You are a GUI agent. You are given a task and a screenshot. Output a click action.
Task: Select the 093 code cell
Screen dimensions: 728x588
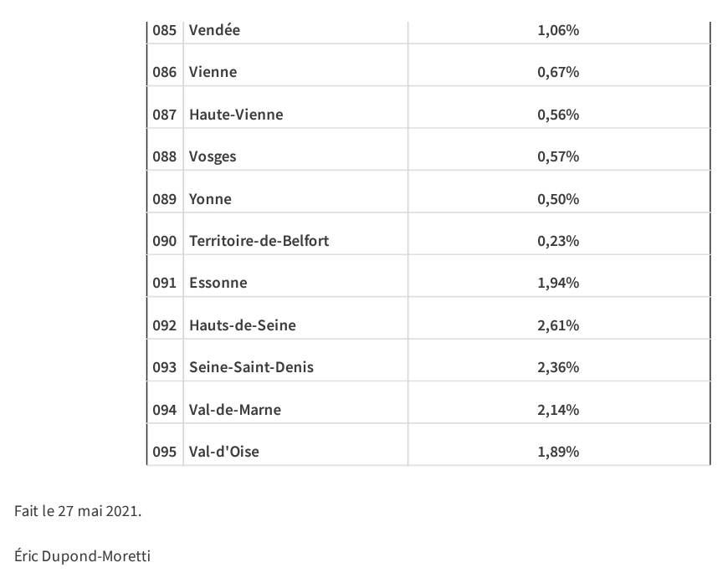(165, 367)
